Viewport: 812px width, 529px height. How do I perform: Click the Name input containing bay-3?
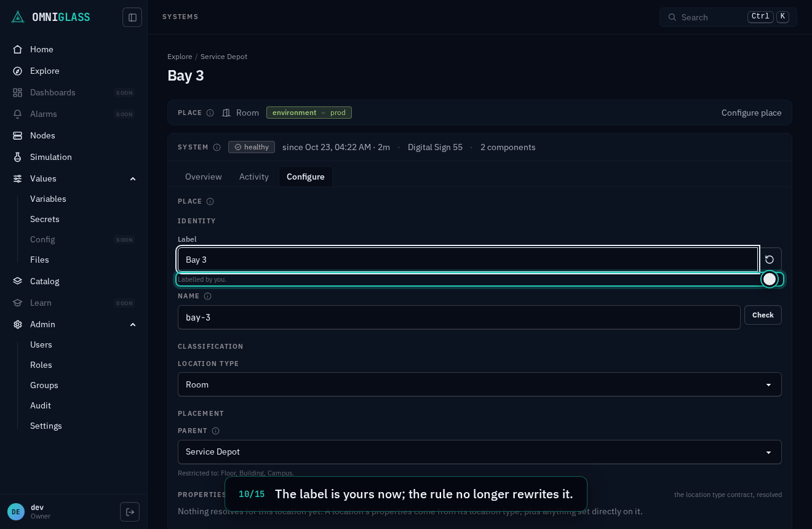click(x=459, y=317)
